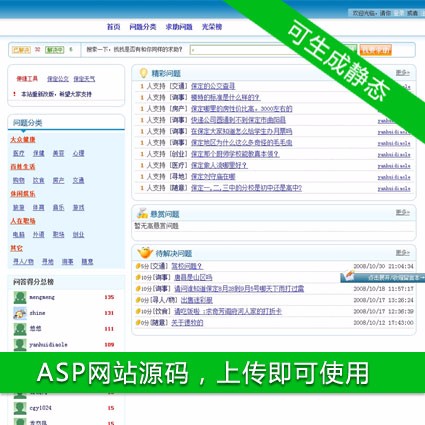Open 更多» in the 待解决问题 panel
This screenshot has width=425, height=425.
[402, 253]
